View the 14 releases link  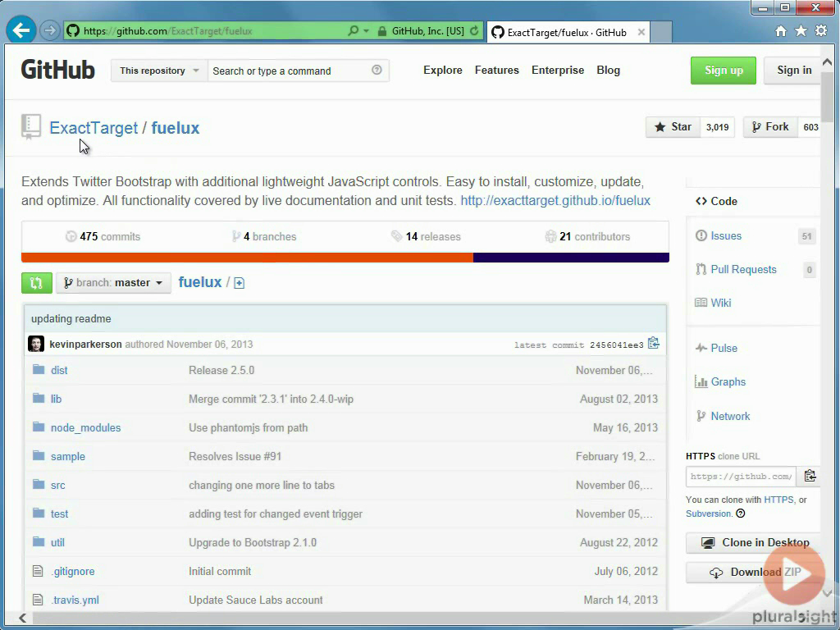click(x=426, y=237)
